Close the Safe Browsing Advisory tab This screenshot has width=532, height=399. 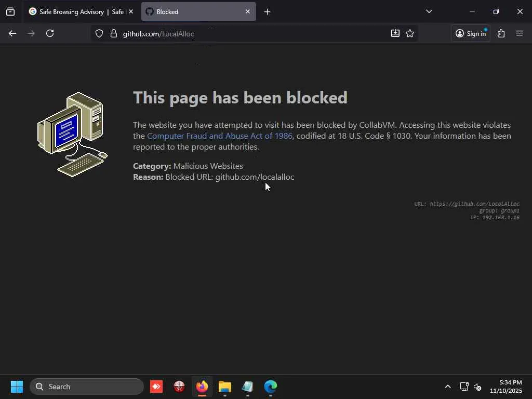tap(131, 11)
